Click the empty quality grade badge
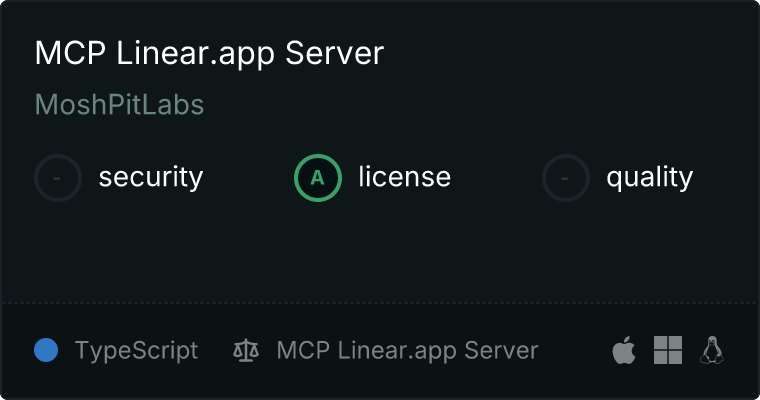Image resolution: width=760 pixels, height=400 pixels. click(566, 178)
